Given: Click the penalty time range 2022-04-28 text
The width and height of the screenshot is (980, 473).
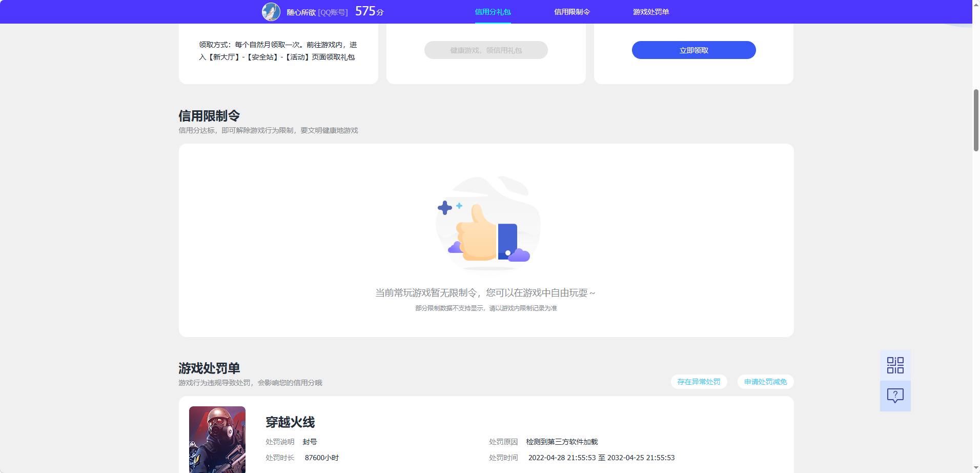Looking at the screenshot, I should tap(601, 458).
